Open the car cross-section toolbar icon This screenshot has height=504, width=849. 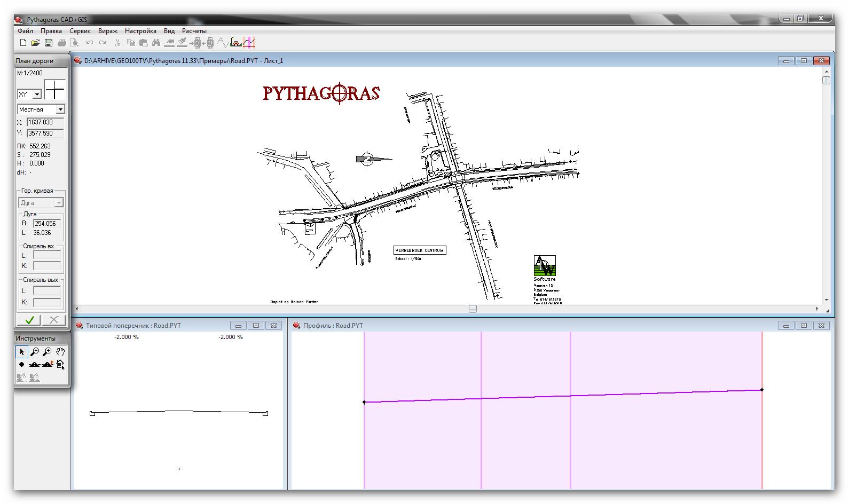[x=235, y=43]
